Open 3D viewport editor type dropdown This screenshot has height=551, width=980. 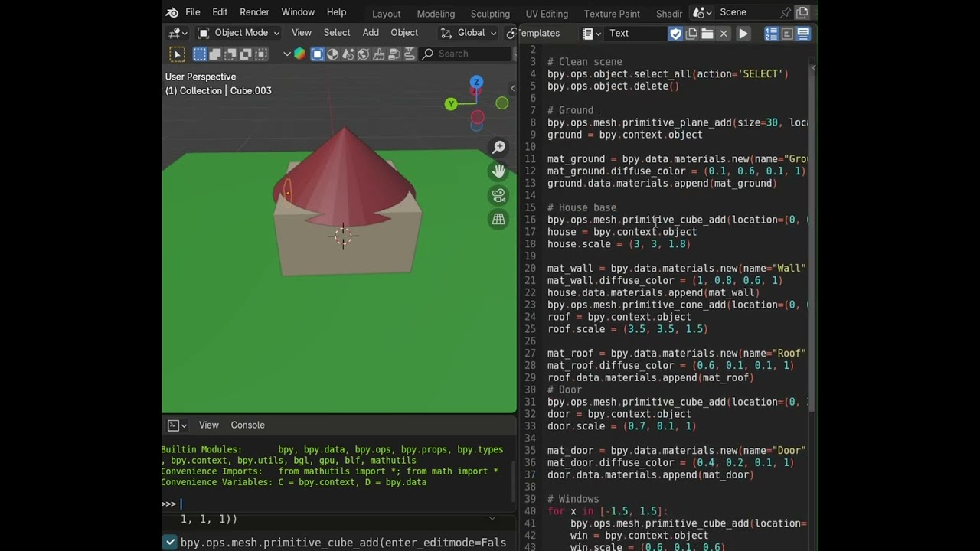tap(178, 33)
